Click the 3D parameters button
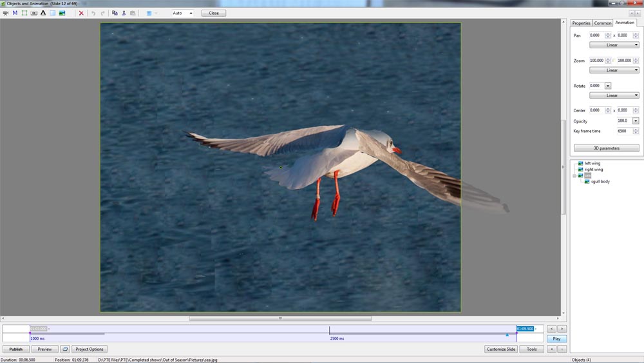 (606, 148)
